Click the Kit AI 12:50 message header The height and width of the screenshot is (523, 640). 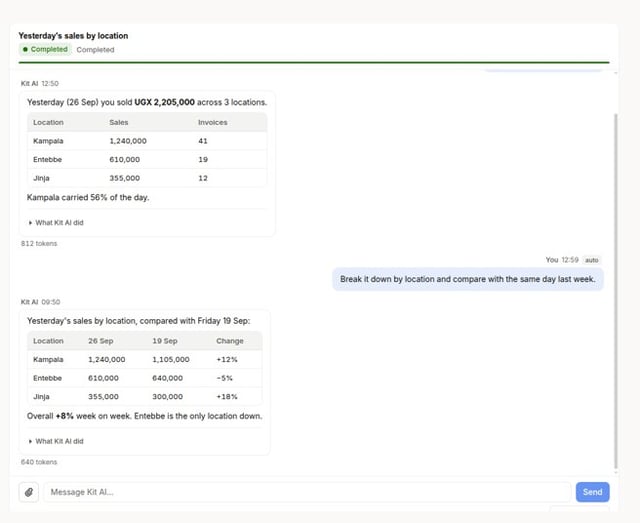coord(40,83)
